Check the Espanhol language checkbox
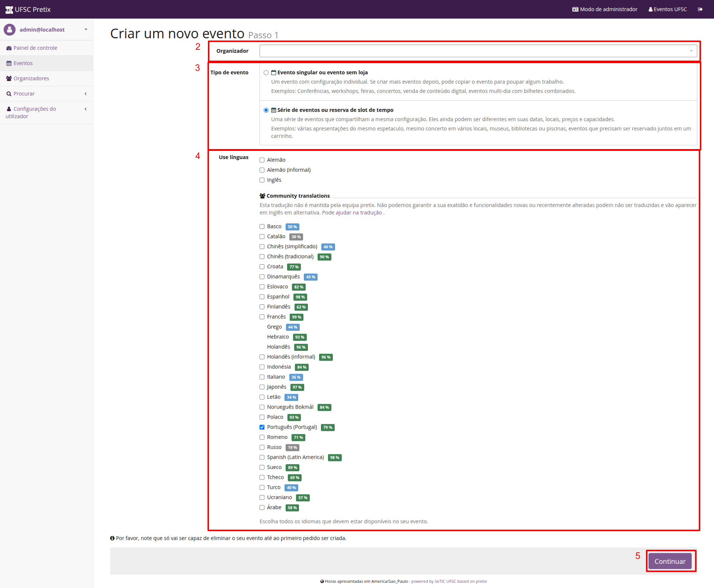 pyautogui.click(x=262, y=297)
